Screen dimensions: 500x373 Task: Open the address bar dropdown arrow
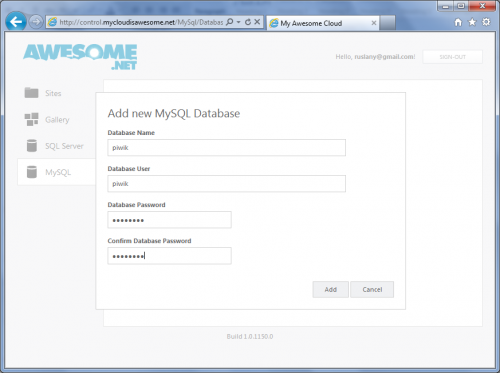tap(239, 22)
